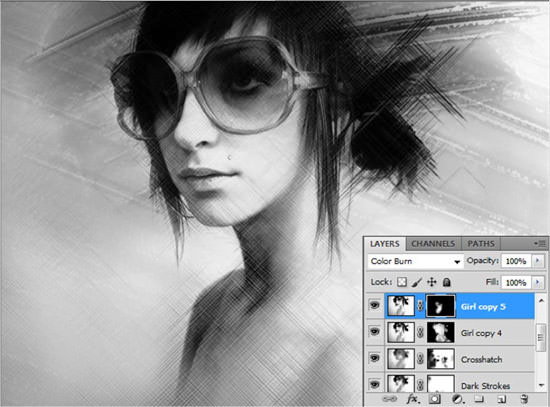Toggle Lock all padlock icon
This screenshot has height=407, width=550.
tap(447, 282)
